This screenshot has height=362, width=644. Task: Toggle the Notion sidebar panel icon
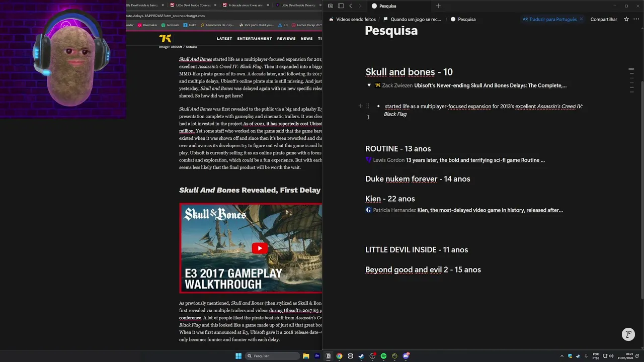[341, 6]
